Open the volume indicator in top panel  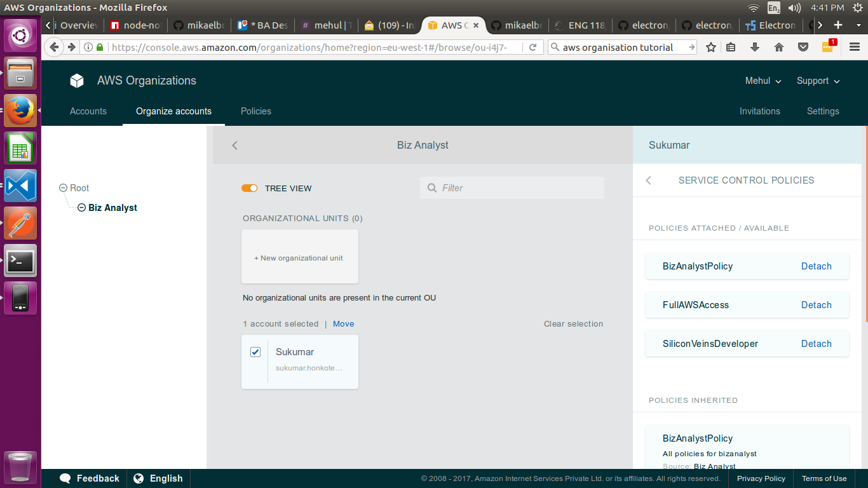pyautogui.click(x=794, y=8)
